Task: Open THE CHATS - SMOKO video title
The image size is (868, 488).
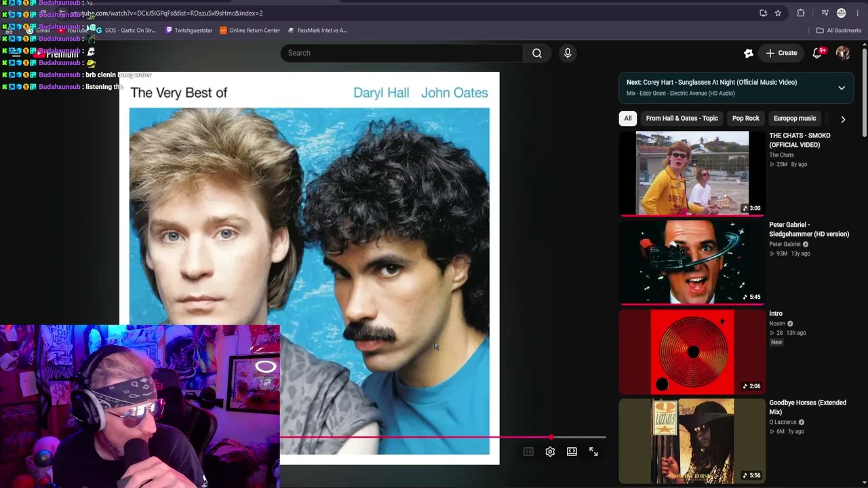Action: (800, 140)
